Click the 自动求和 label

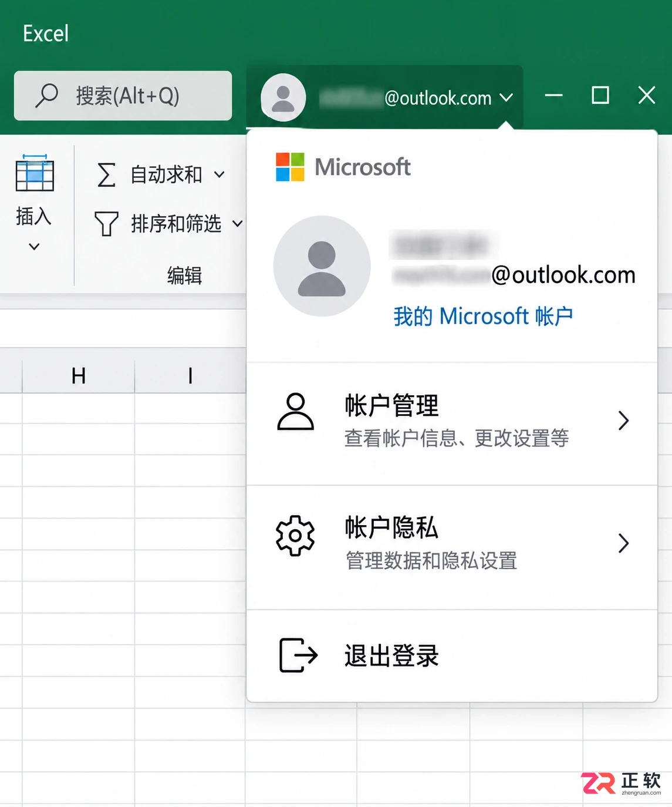pyautogui.click(x=167, y=174)
